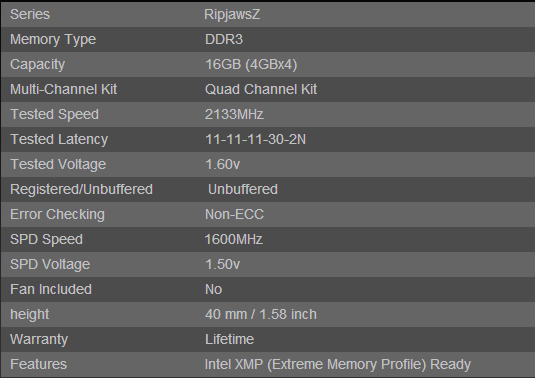
Task: Click the Registered/Unbuffered label
Action: coord(82,190)
